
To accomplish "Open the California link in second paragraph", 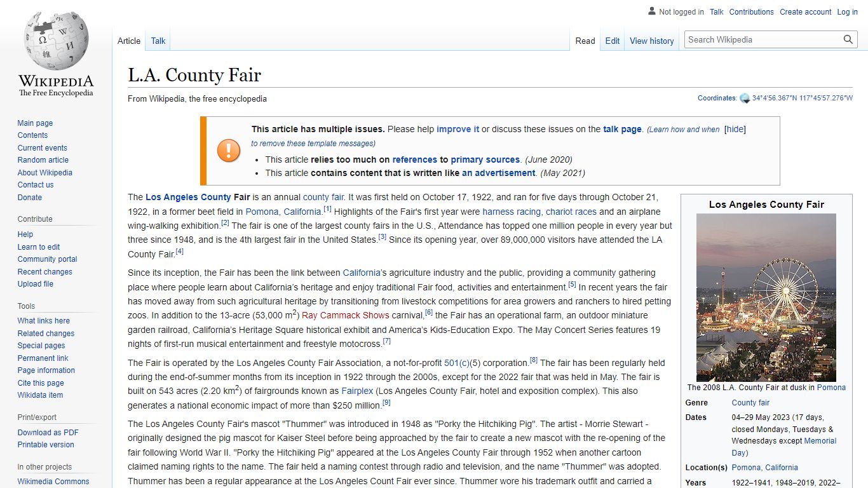I will tap(362, 273).
